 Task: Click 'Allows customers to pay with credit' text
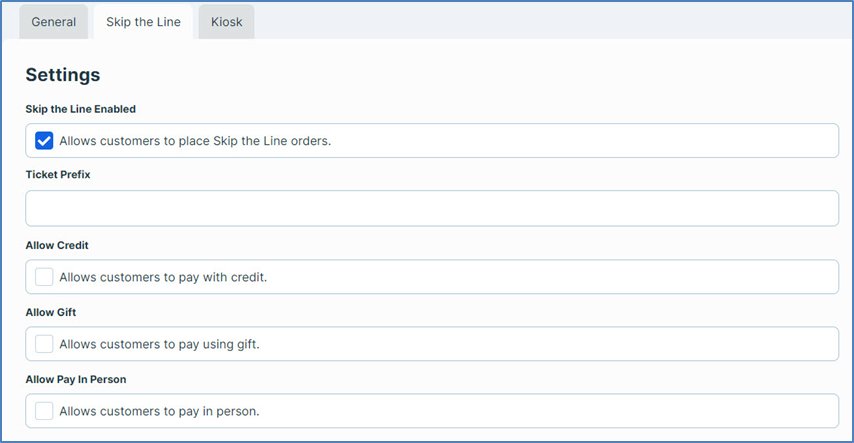tap(163, 277)
